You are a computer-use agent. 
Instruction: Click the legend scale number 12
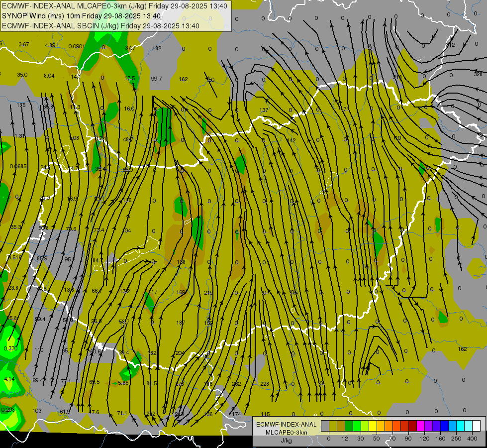344,439
